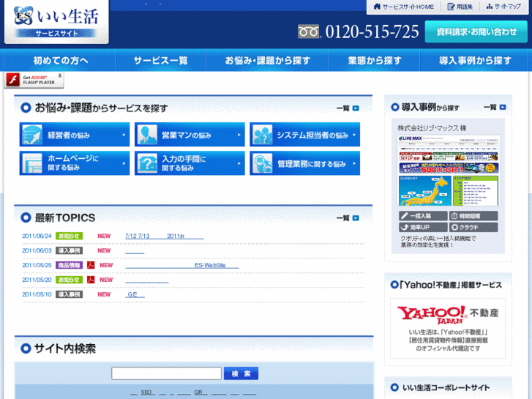This screenshot has height=399, width=532.
Task: Open the 2011/05/10 GE topic link
Action: point(135,294)
